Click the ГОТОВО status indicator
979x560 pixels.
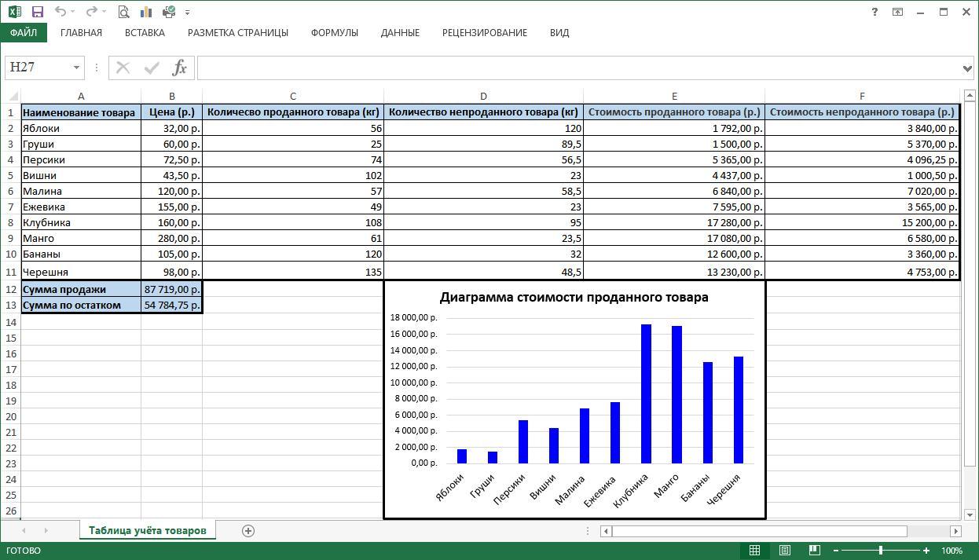(x=22, y=551)
